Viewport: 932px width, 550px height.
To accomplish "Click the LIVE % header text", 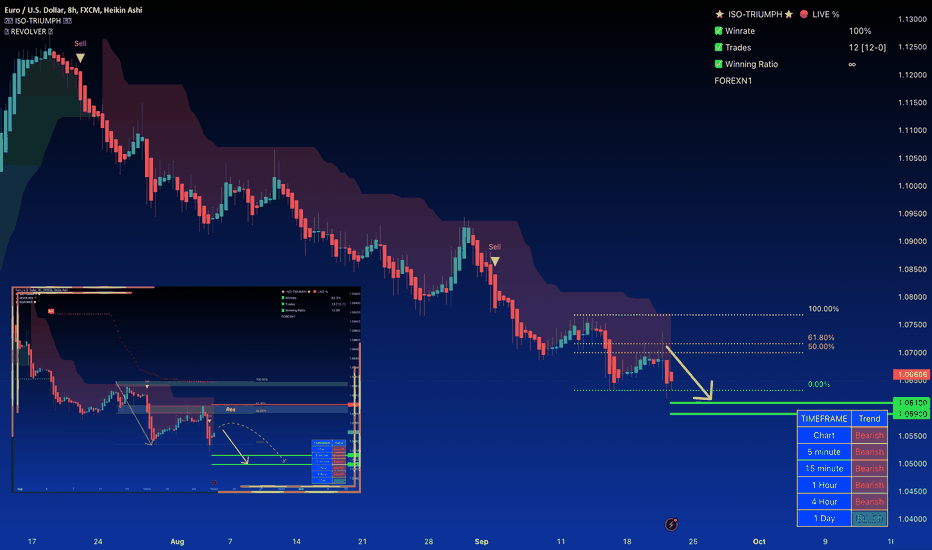I will [826, 14].
